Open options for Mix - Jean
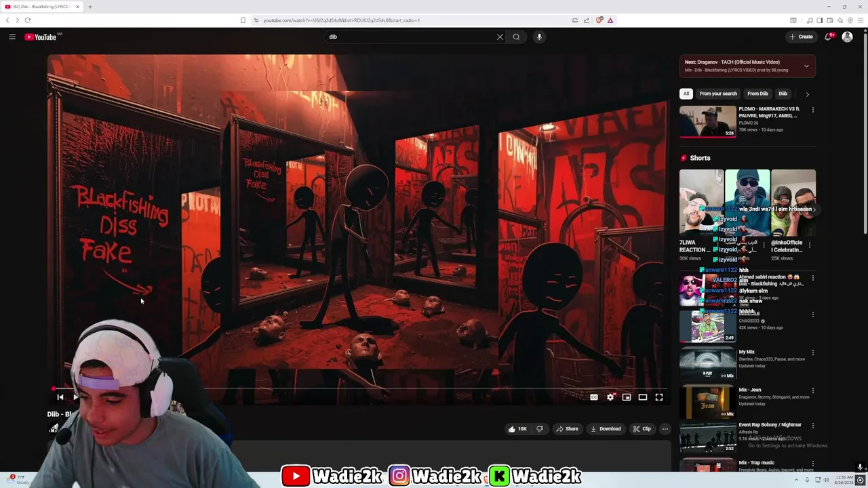The image size is (868, 488). click(x=813, y=390)
